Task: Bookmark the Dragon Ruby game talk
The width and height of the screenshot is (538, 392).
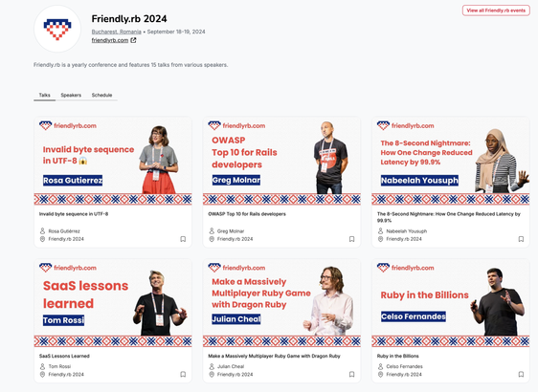Action: (x=351, y=374)
